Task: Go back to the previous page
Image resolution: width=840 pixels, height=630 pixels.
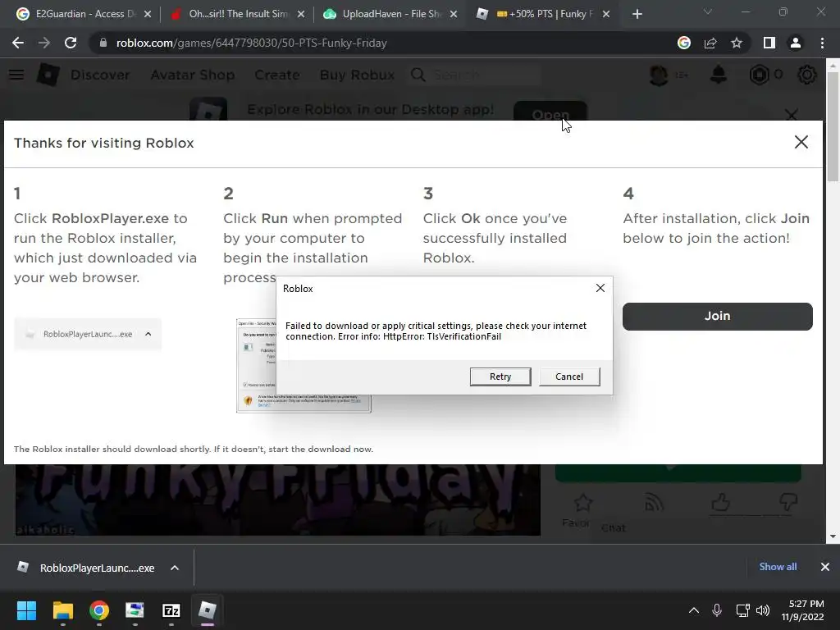Action: click(x=18, y=43)
